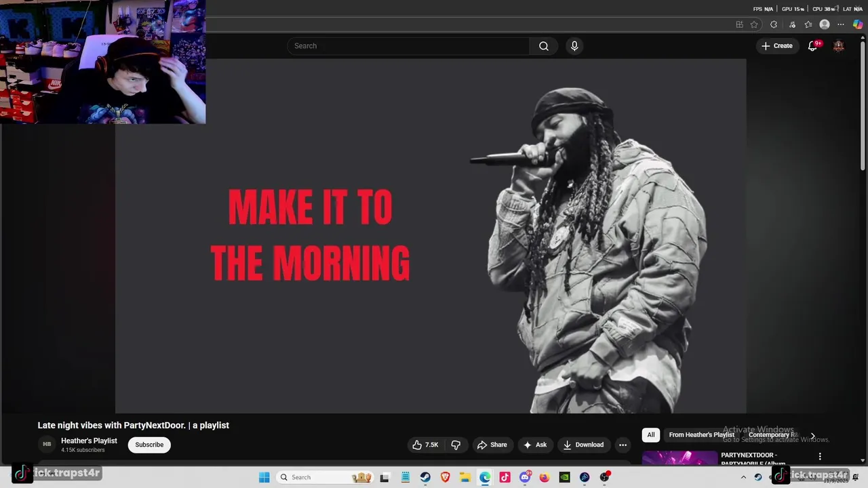The image size is (868, 488).
Task: Click the video title text
Action: (133, 425)
